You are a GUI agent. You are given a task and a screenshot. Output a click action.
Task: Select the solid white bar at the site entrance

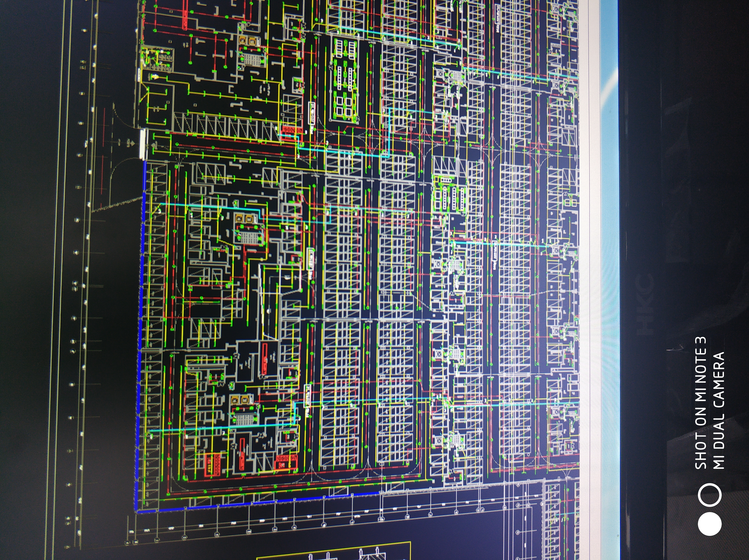pyautogui.click(x=143, y=144)
